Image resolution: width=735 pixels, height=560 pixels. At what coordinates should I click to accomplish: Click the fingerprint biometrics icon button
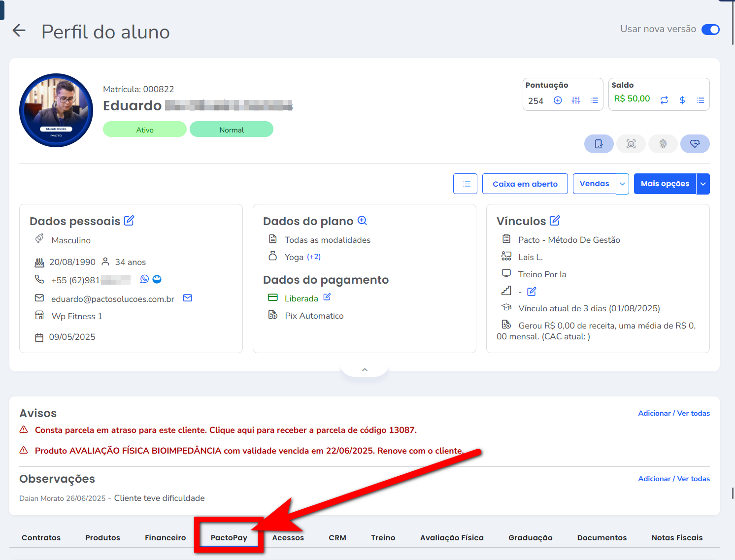click(x=663, y=144)
